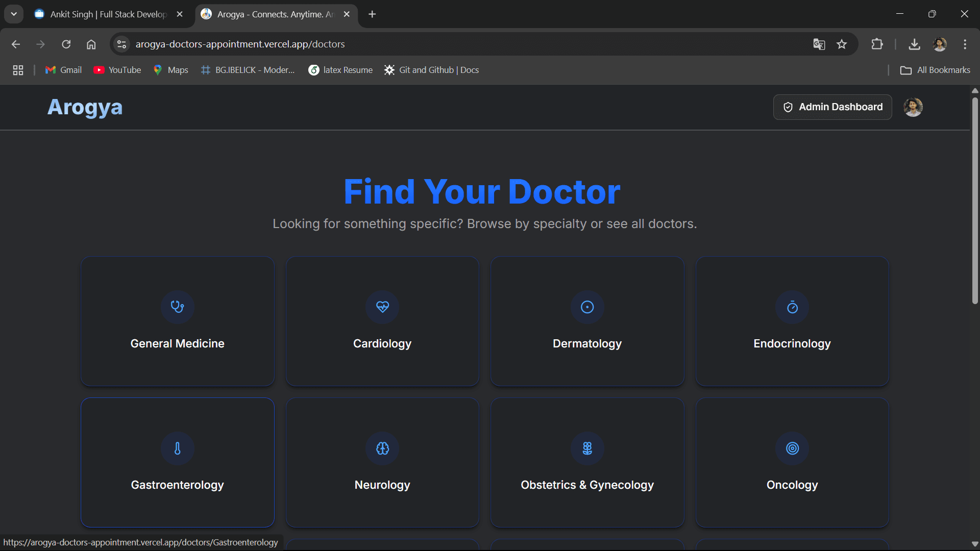Open the Dermatology specialty card
The height and width of the screenshot is (551, 980).
pyautogui.click(x=587, y=321)
